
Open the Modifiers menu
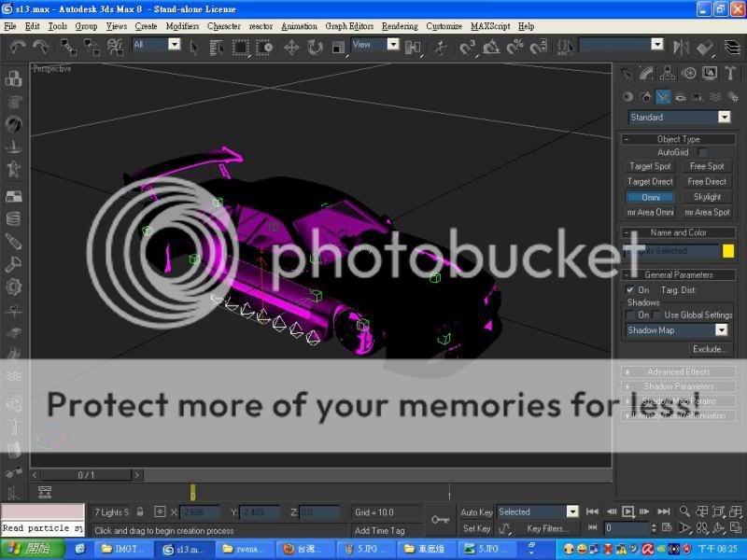(182, 26)
